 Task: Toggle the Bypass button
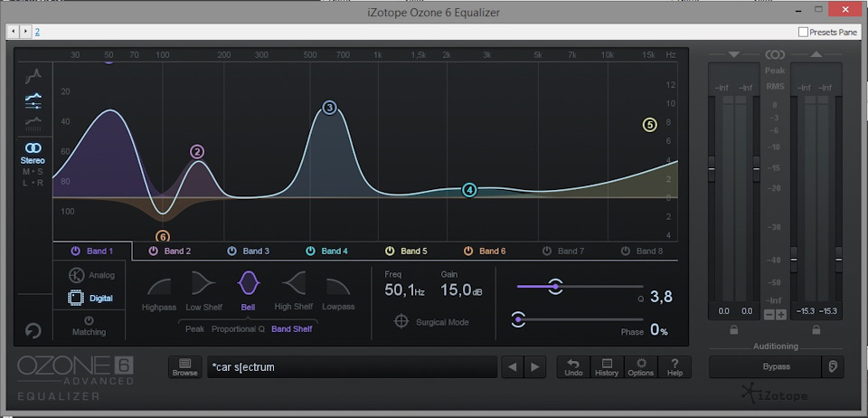764,366
